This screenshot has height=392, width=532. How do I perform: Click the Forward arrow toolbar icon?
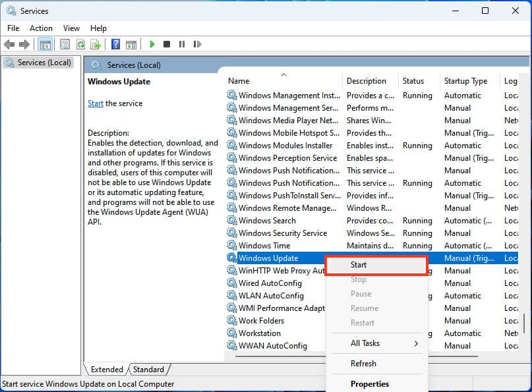pos(24,44)
